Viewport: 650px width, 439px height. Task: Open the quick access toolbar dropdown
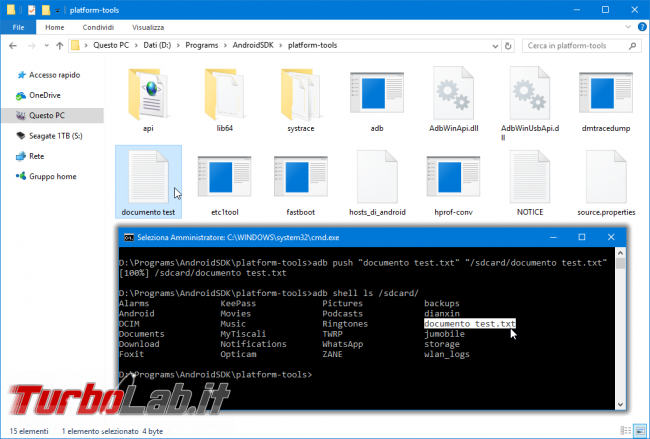(x=58, y=10)
